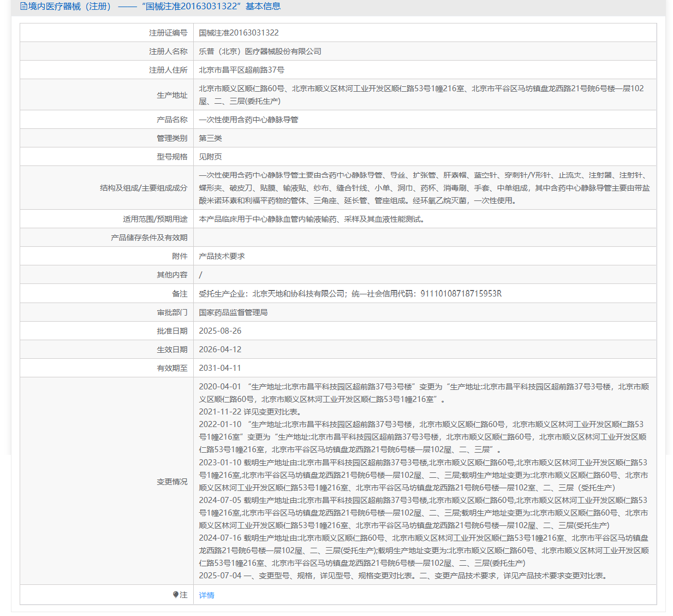Click the 变更情况 label cell
The width and height of the screenshot is (673, 616).
coord(107,481)
